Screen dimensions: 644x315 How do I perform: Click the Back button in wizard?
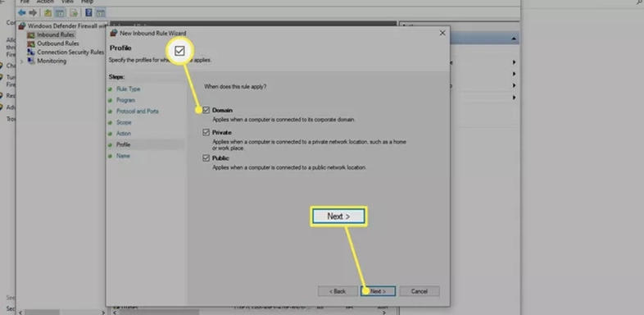338,291
